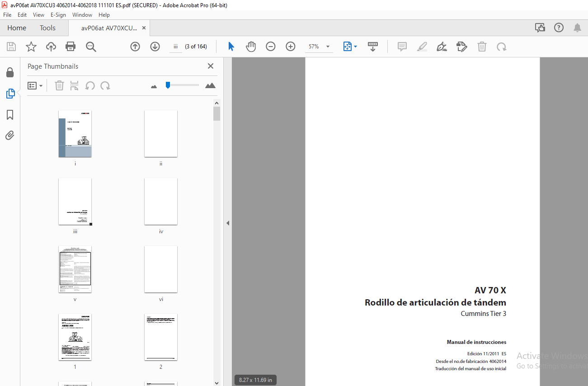Open Attachments paperclip panel
Viewport: 588px width, 386px height.
point(10,136)
